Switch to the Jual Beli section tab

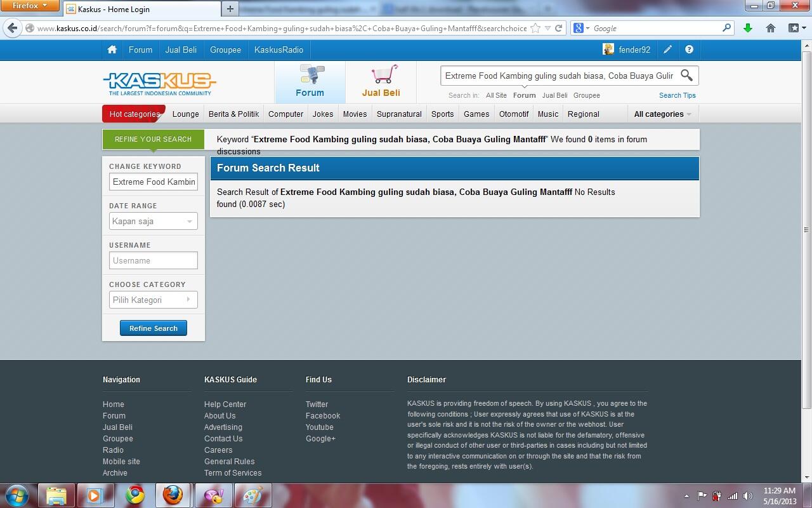coord(381,82)
